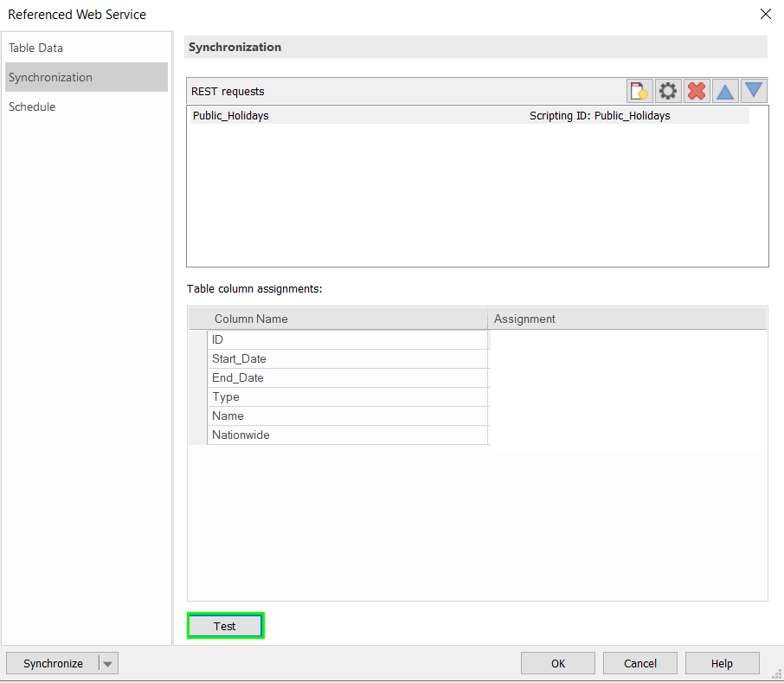Add a new REST request

click(x=639, y=91)
